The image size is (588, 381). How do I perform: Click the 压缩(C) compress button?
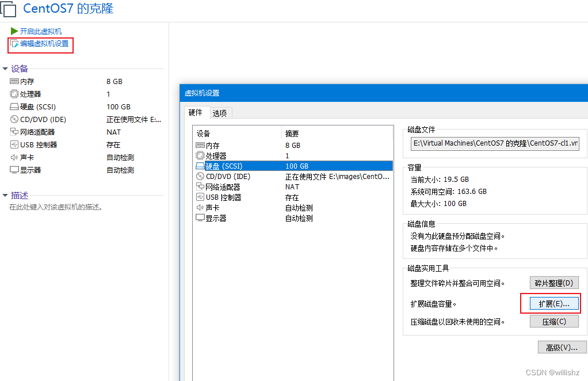tap(554, 321)
